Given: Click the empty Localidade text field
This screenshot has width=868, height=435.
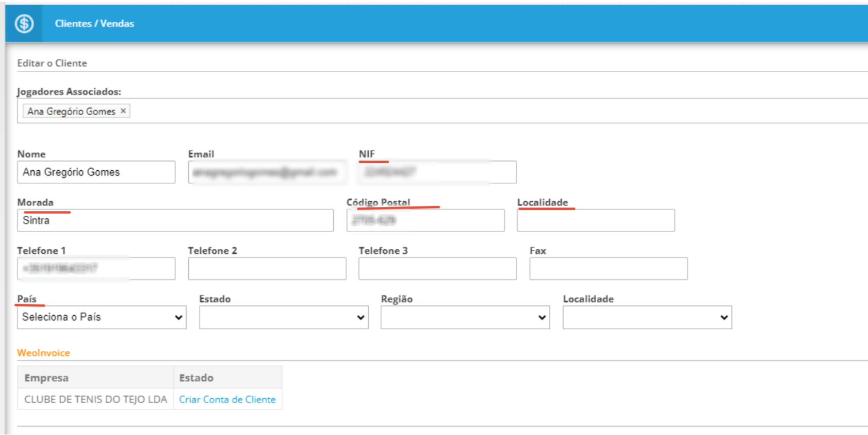Looking at the screenshot, I should coord(596,221).
